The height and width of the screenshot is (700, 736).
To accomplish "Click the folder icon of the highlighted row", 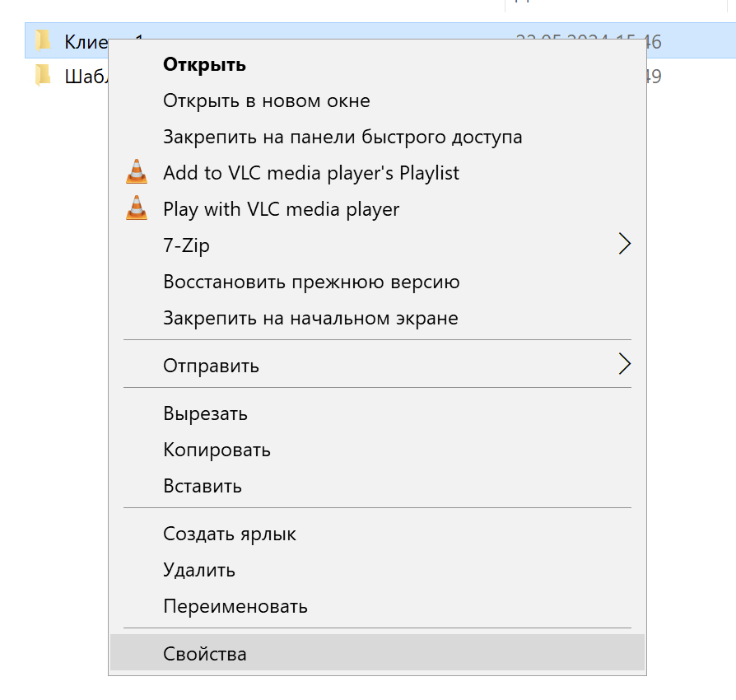I will point(44,40).
